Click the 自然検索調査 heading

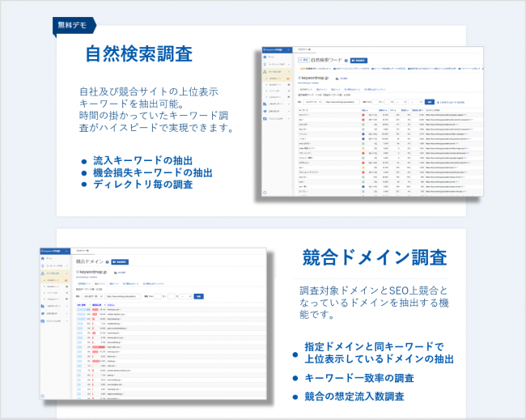click(139, 54)
